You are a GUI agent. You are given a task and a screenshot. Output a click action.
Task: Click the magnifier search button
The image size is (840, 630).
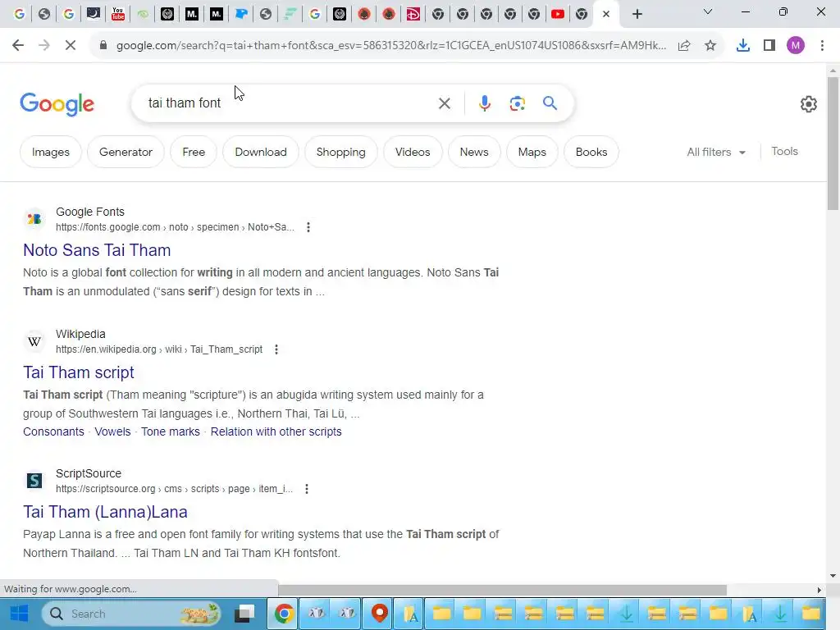550,103
